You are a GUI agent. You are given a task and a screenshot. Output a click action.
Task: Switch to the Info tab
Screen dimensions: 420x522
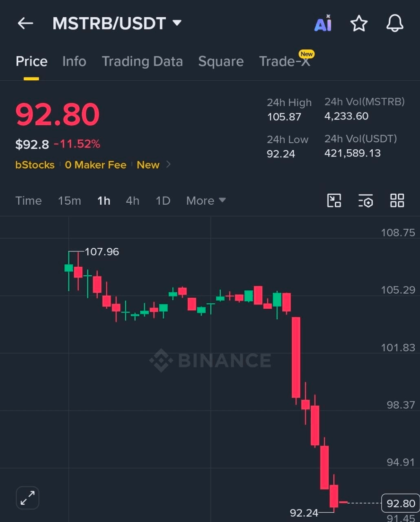click(74, 61)
